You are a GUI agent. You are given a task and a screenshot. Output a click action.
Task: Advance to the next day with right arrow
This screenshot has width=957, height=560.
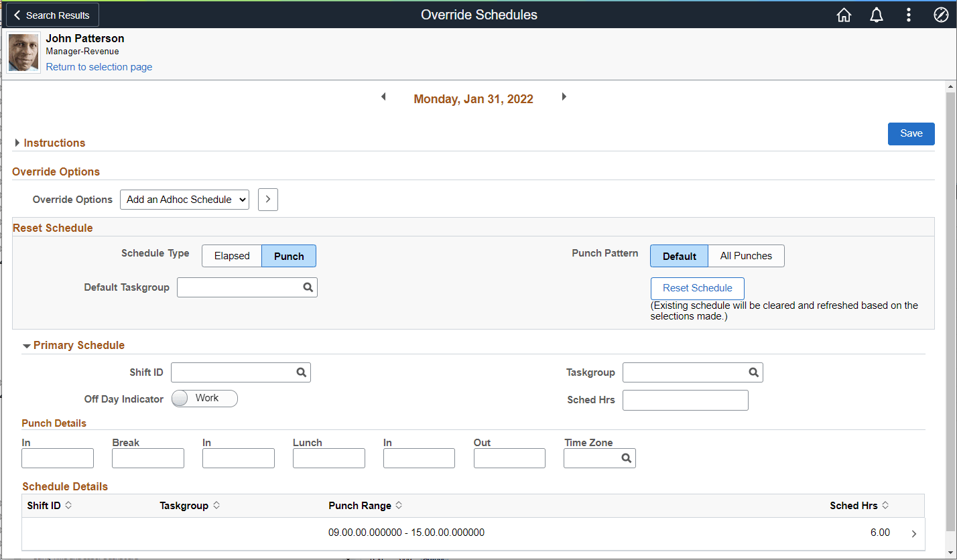point(564,96)
